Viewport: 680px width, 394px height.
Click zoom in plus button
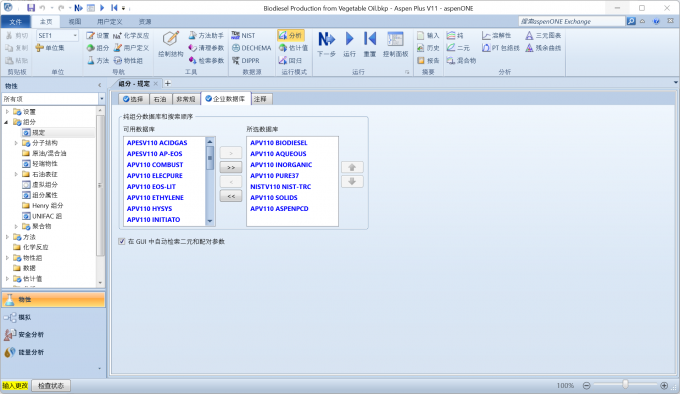pos(664,385)
